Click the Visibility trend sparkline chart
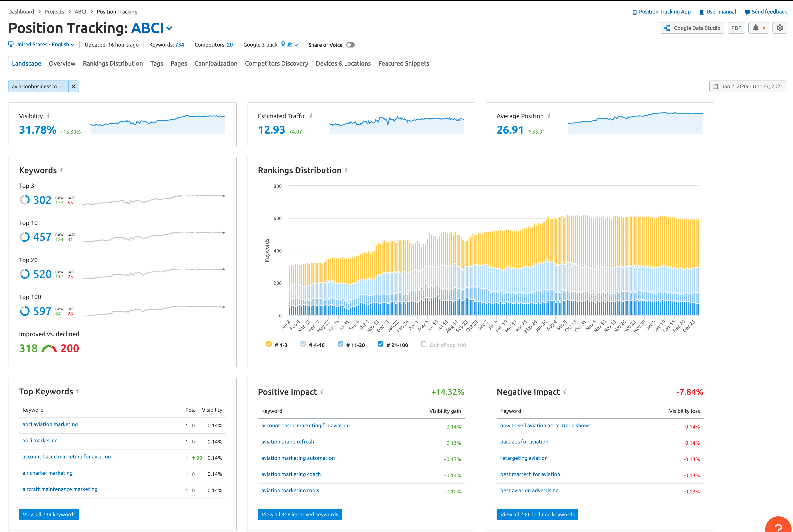This screenshot has height=532, width=793. [158, 124]
